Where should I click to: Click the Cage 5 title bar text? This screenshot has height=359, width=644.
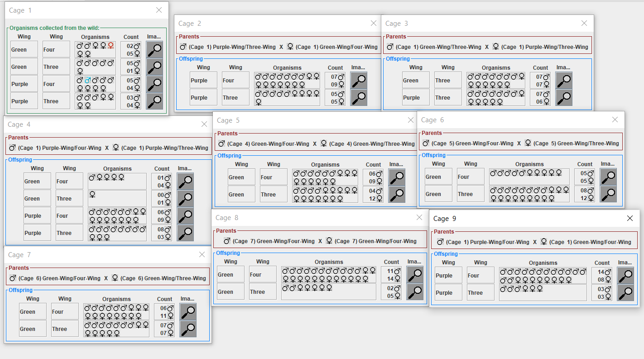point(228,120)
